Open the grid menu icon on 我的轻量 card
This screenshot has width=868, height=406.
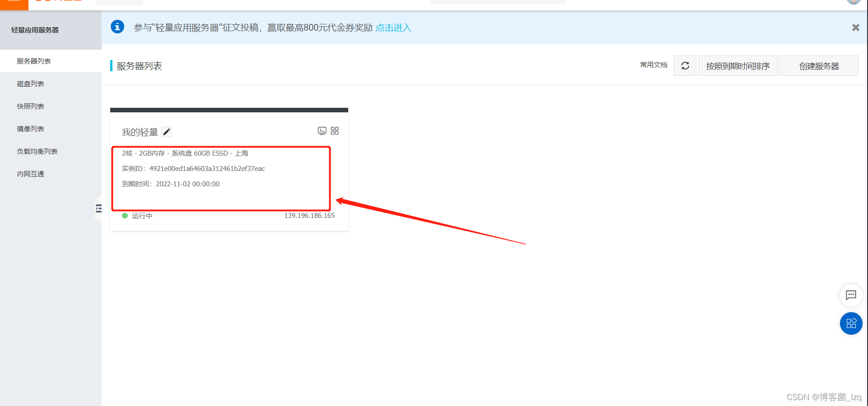point(335,131)
